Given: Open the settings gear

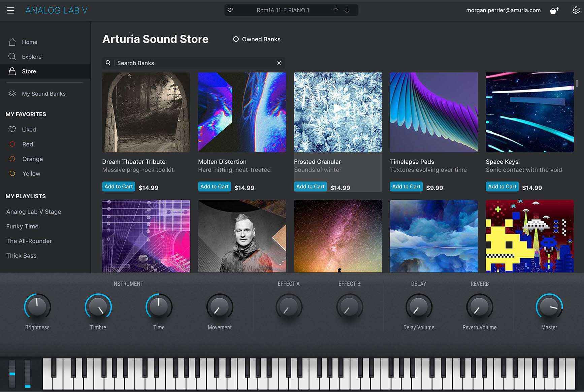Looking at the screenshot, I should coord(576,10).
